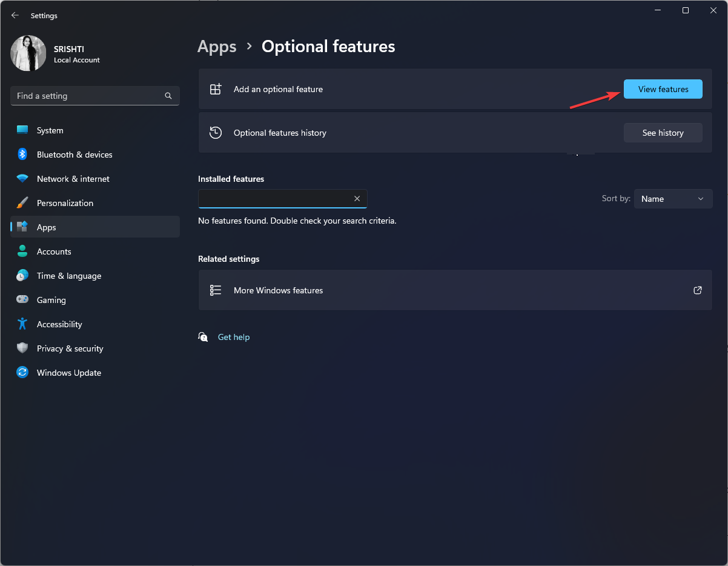Click the Optional features page title
The image size is (728, 566).
click(328, 47)
